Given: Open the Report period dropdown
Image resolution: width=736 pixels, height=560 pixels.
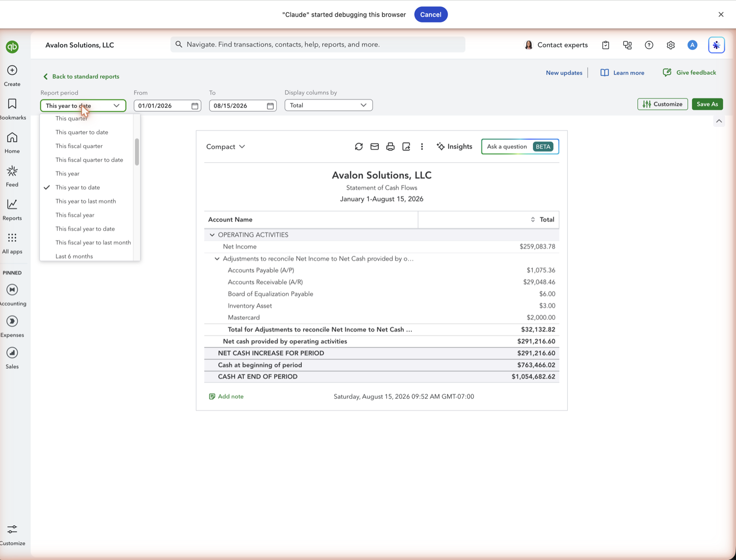Looking at the screenshot, I should pyautogui.click(x=83, y=106).
